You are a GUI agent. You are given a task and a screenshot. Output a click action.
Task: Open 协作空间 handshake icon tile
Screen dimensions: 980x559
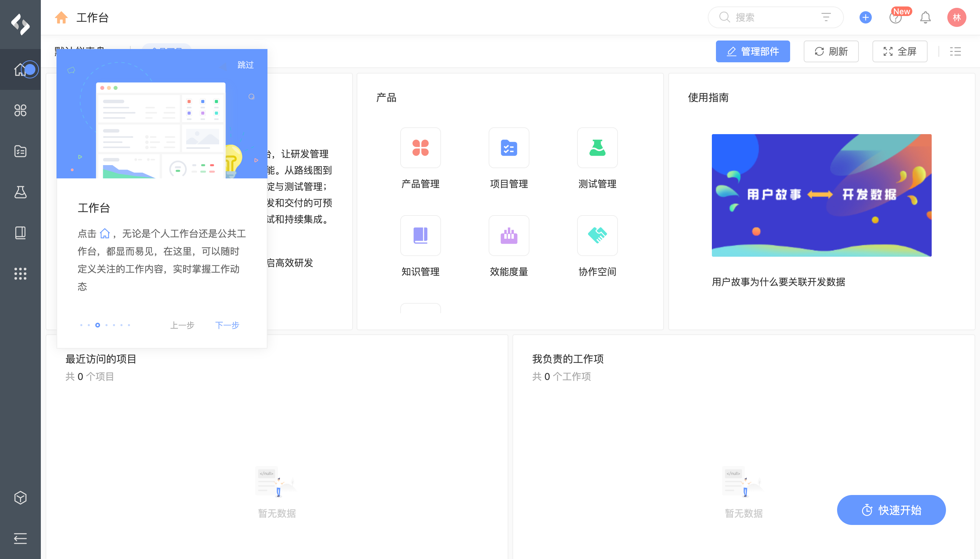(597, 235)
